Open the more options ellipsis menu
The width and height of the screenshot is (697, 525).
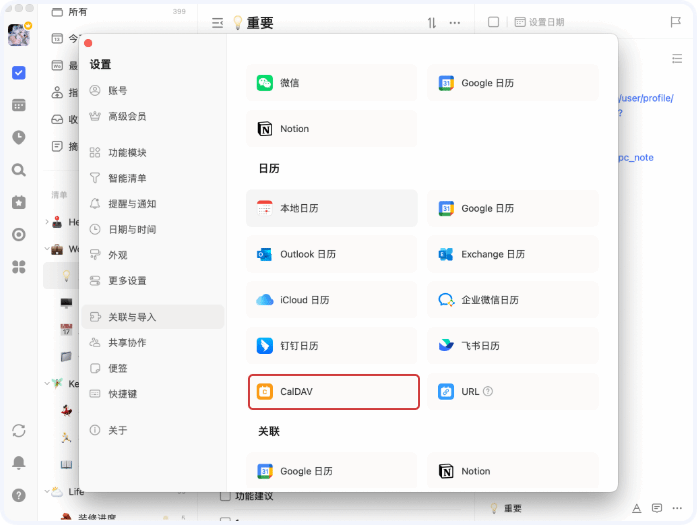[x=455, y=22]
